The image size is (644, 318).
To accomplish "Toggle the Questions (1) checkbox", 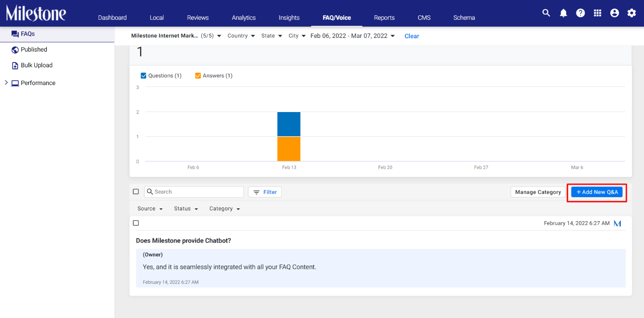I will point(143,75).
